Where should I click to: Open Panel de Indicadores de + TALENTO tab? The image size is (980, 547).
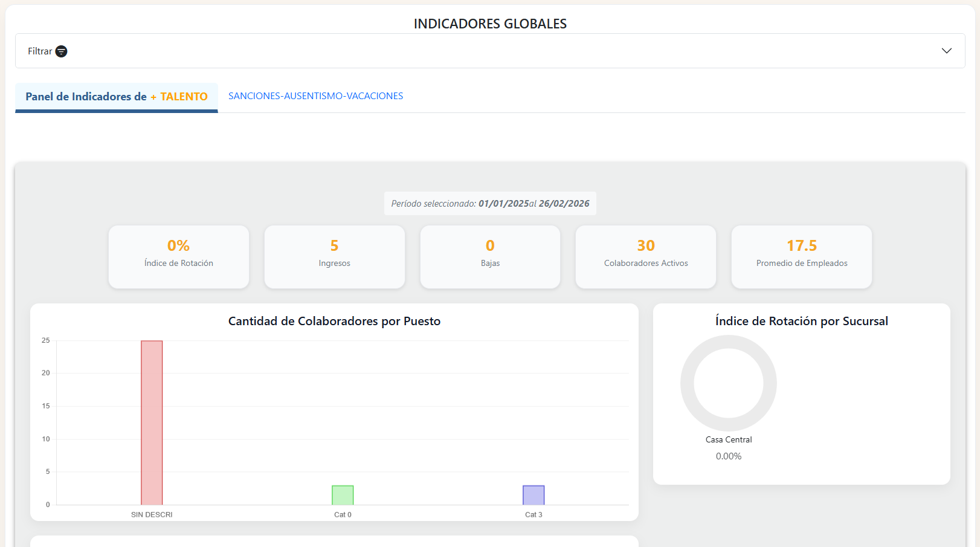(x=116, y=97)
